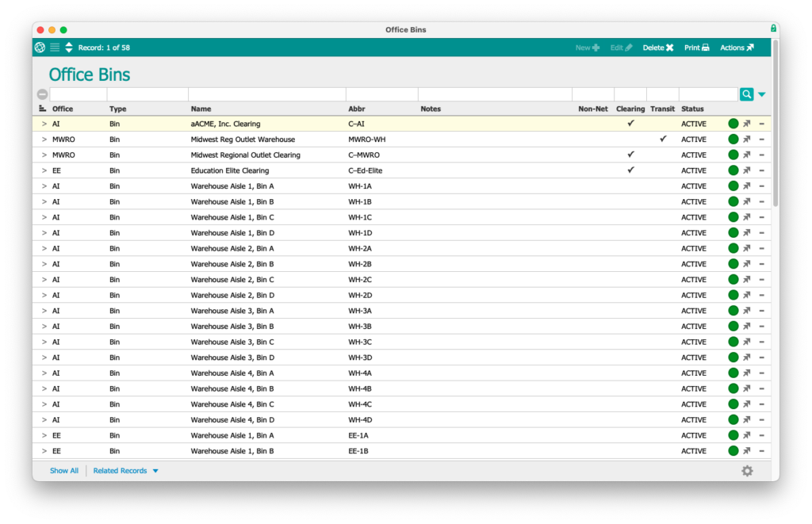Open the dropdown arrow next to the search button

pos(760,94)
